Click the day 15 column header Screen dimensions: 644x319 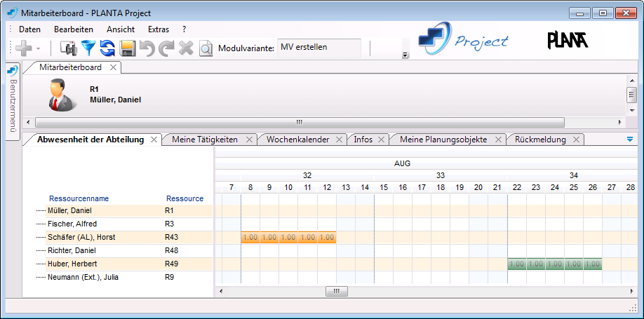click(384, 188)
